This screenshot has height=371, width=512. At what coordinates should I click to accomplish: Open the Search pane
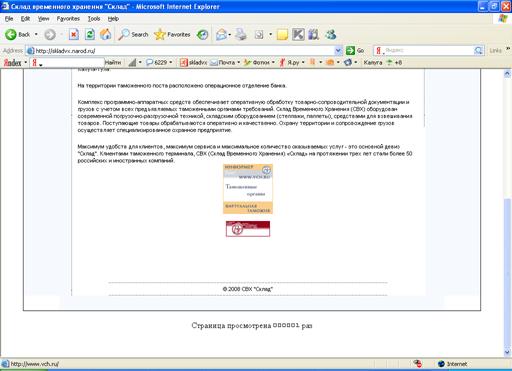point(133,34)
